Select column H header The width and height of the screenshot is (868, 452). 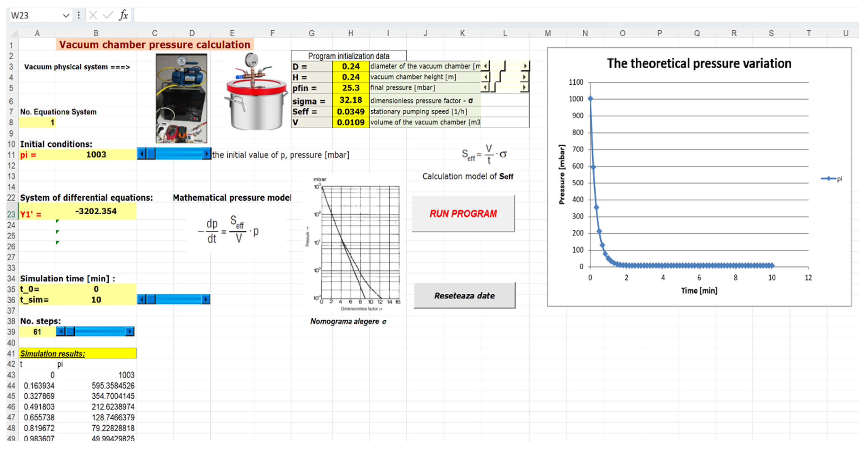pos(351,33)
